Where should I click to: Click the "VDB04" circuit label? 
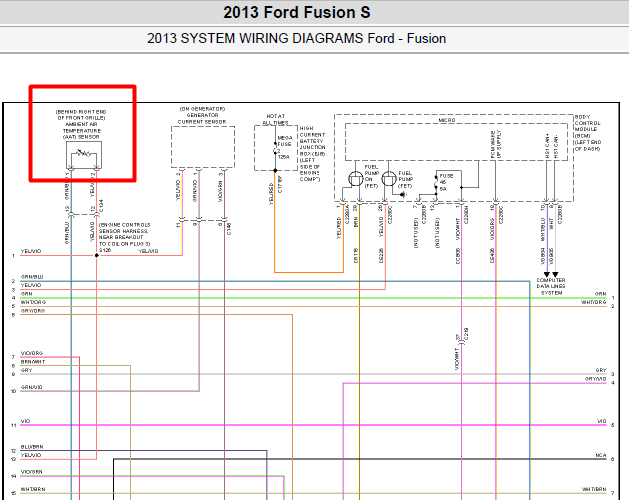[x=543, y=256]
